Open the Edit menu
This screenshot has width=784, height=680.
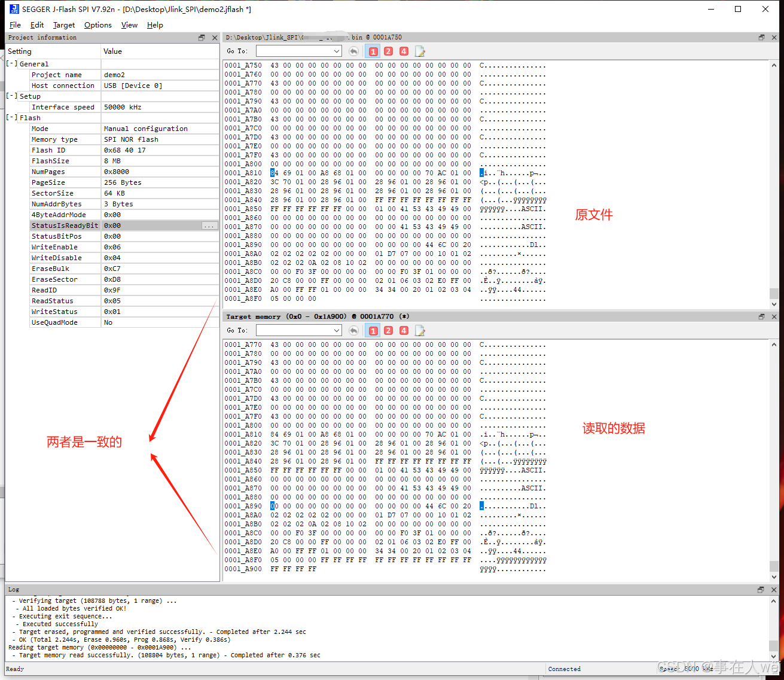click(37, 25)
